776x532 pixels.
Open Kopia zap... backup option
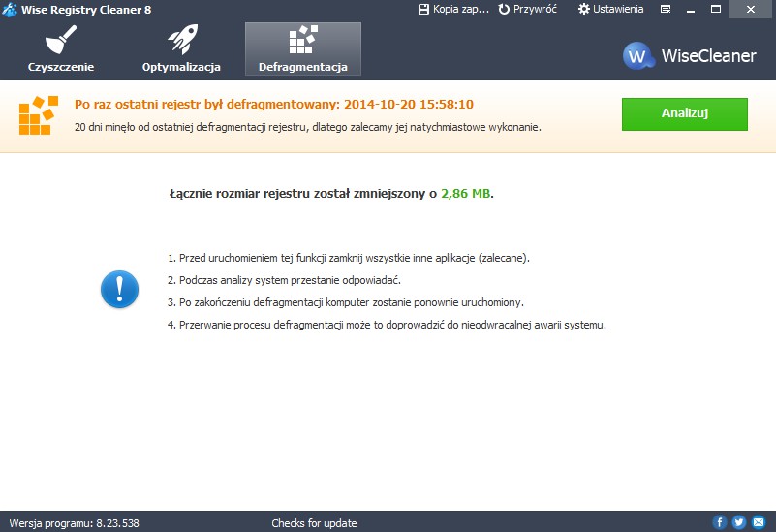(453, 9)
